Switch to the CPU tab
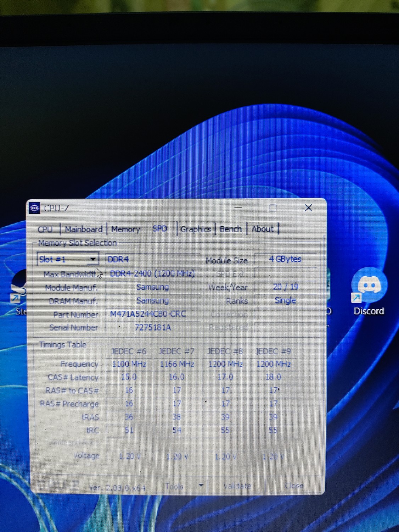 coord(45,229)
